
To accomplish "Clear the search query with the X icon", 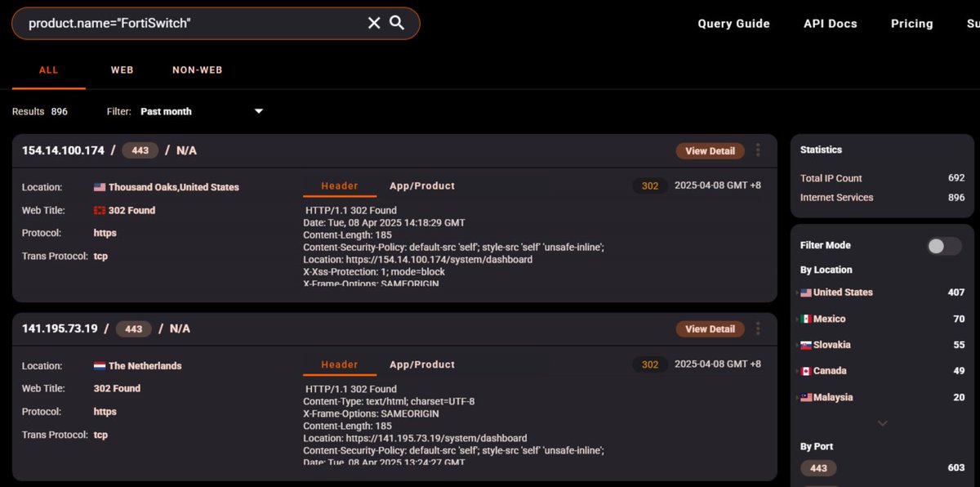I will [x=374, y=23].
